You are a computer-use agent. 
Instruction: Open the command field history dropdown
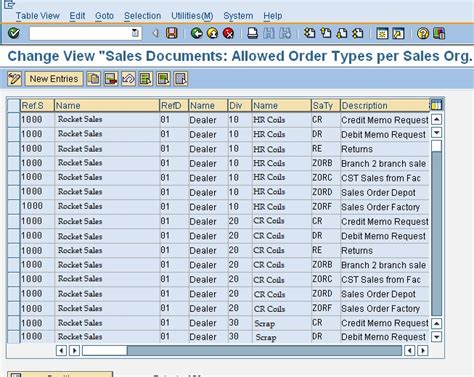pos(135,33)
